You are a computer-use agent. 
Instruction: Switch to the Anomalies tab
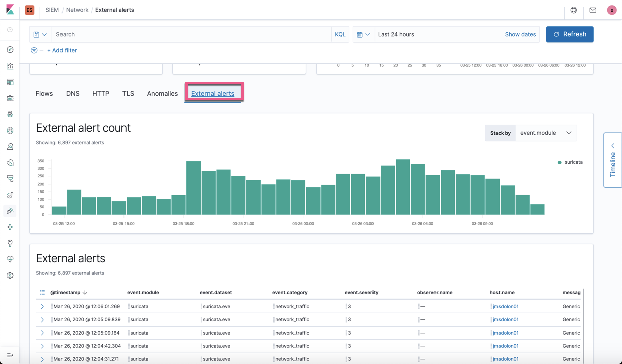(x=162, y=93)
